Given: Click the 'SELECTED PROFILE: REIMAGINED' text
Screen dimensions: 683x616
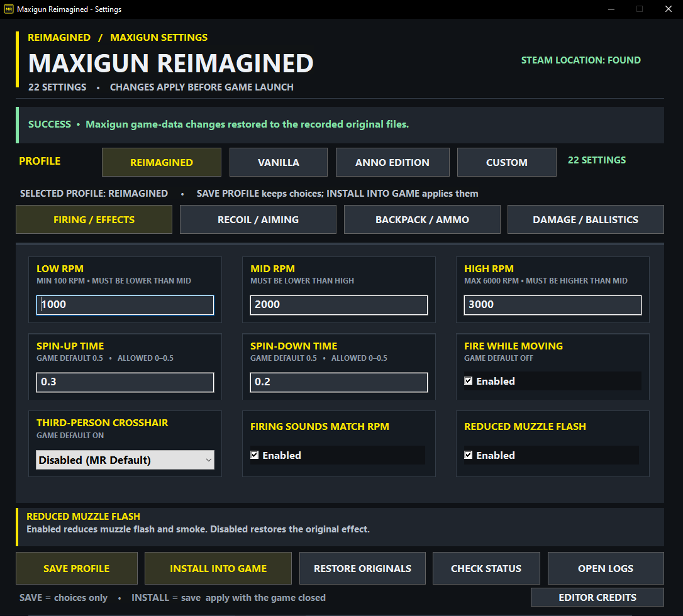Looking at the screenshot, I should [94, 194].
